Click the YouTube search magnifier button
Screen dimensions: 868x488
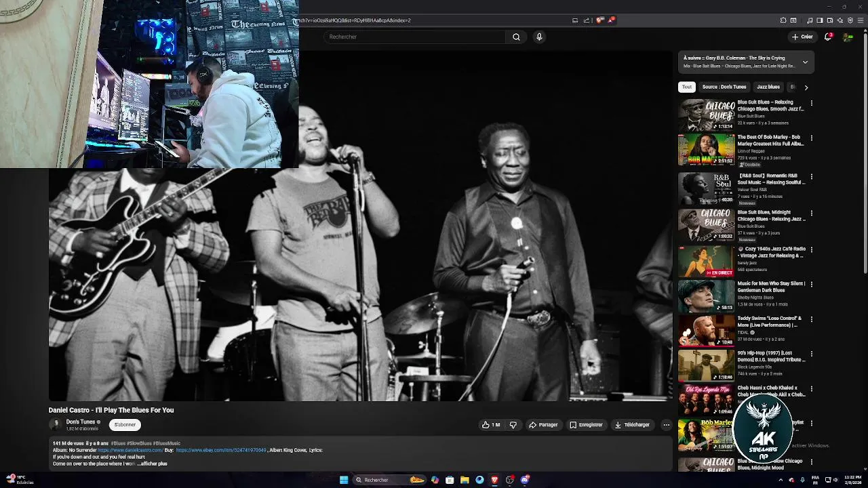click(516, 37)
